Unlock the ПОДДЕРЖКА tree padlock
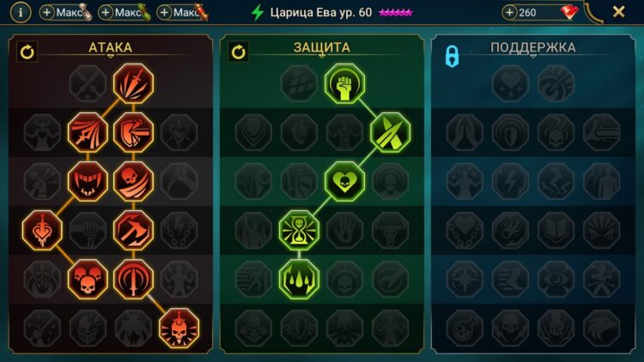This screenshot has height=362, width=644. (x=453, y=56)
